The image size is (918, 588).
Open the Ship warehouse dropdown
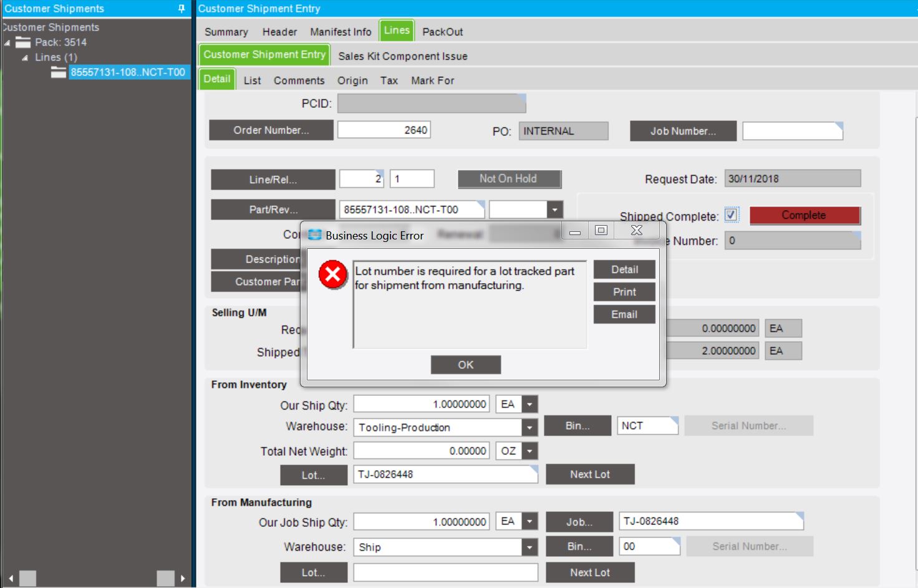[529, 547]
